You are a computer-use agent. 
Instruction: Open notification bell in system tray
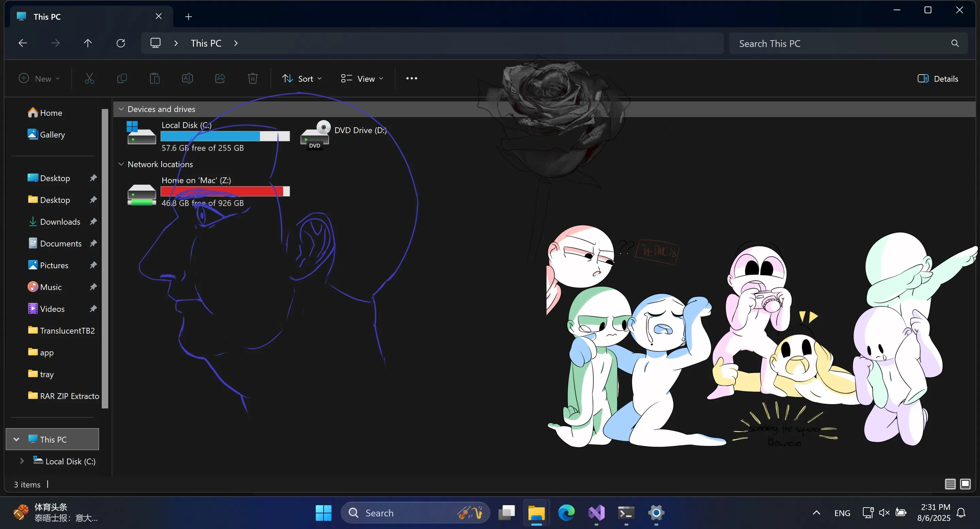point(961,513)
